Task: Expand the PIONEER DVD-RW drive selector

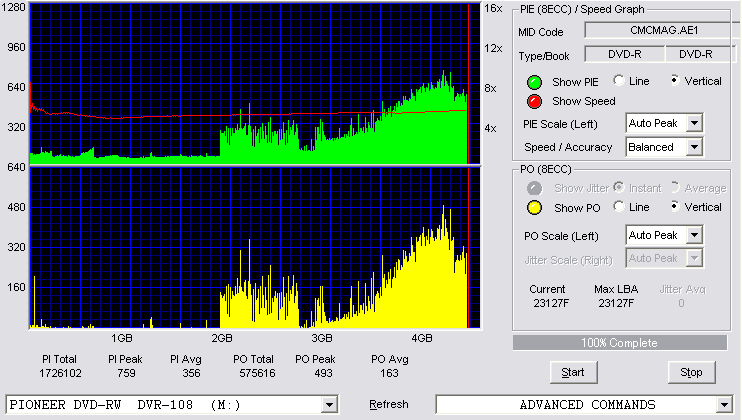Action: [329, 405]
